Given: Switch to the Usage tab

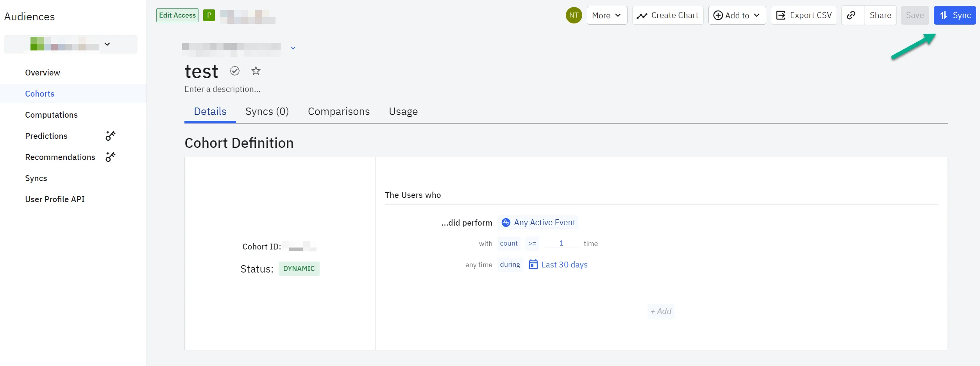Looking at the screenshot, I should 403,111.
